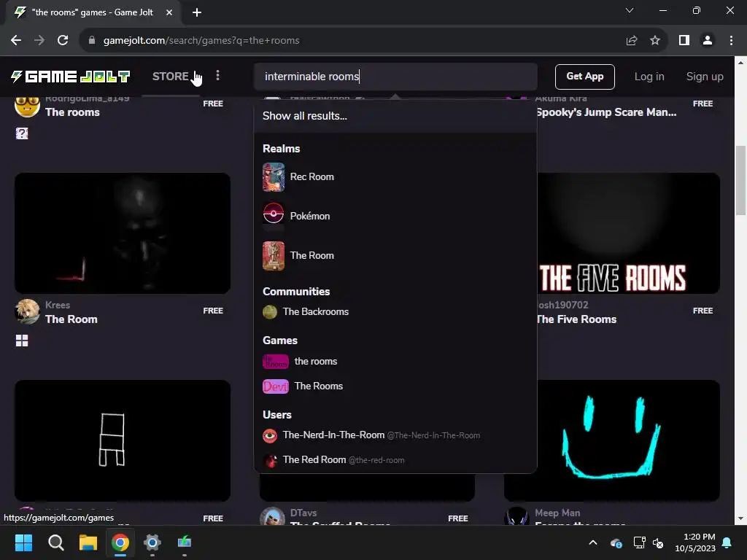Expand the tab search chevron
This screenshot has width=747, height=560.
630,10
